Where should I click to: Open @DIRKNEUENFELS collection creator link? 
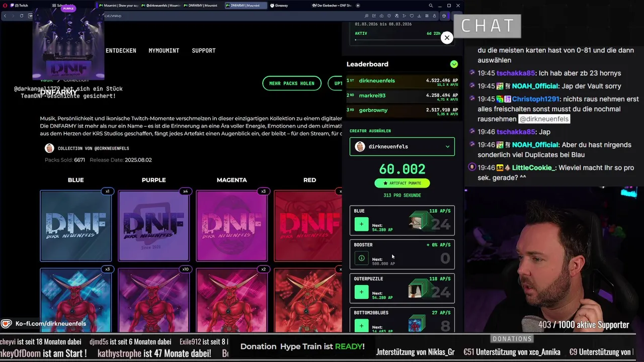(x=94, y=148)
